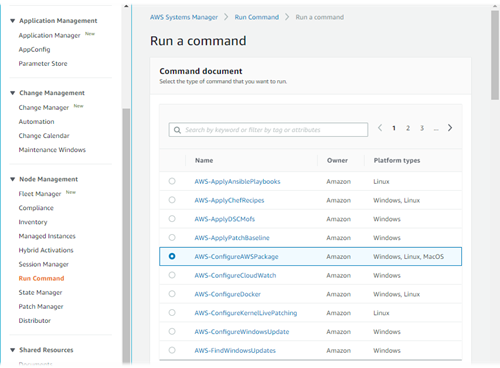
Task: Open Run Command in sidebar
Action: pos(41,278)
